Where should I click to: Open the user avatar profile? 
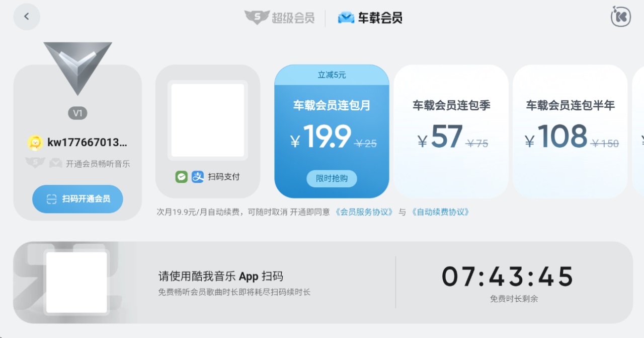(35, 143)
